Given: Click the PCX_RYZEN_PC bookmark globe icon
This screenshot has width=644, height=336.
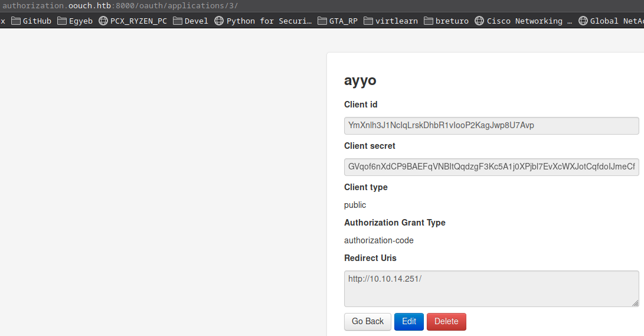Looking at the screenshot, I should [103, 21].
